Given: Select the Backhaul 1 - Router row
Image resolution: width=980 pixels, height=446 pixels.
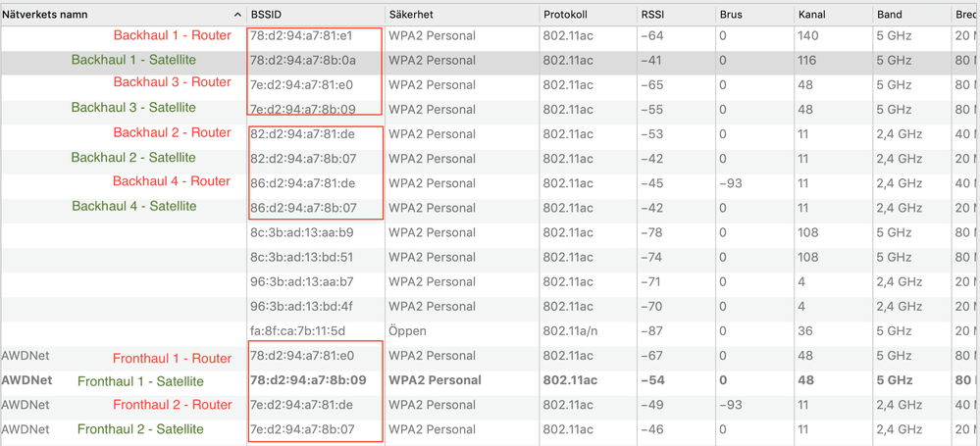Looking at the screenshot, I should click(172, 35).
